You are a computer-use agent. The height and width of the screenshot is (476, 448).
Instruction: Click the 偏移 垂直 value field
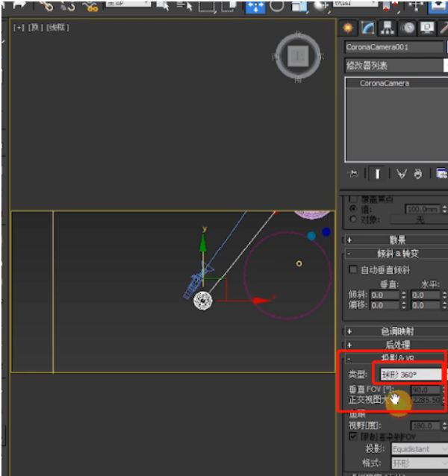pyautogui.click(x=385, y=305)
